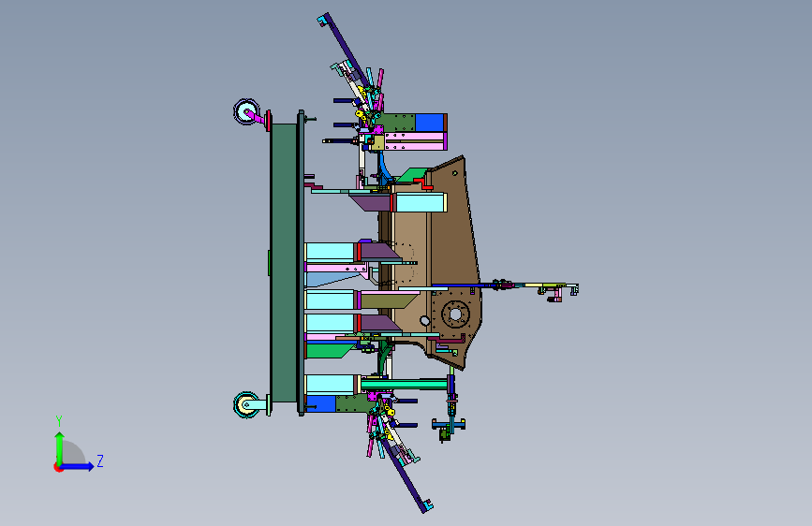Pick the circular bolt-flange hole on the brown panel
The width and height of the screenshot is (812, 526).
coord(455,314)
